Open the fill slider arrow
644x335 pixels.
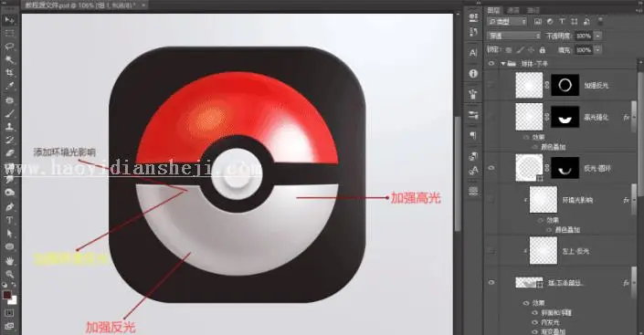point(597,50)
